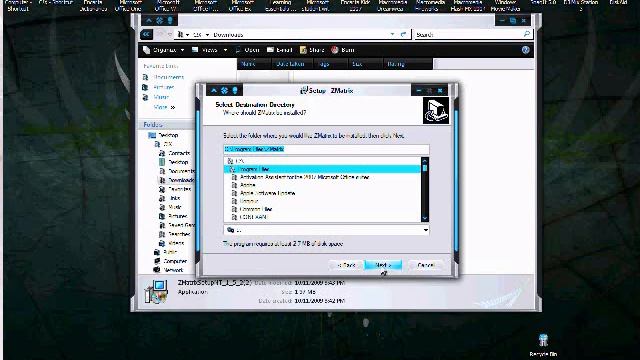Sort by the Date taken column header
Viewport: 640px width, 360px height.
pyautogui.click(x=291, y=64)
